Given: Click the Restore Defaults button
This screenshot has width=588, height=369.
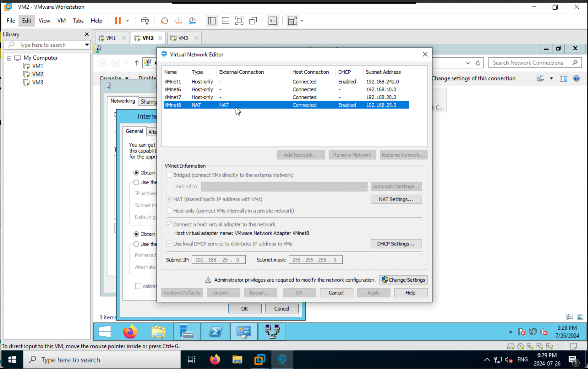Looking at the screenshot, I should (x=182, y=293).
